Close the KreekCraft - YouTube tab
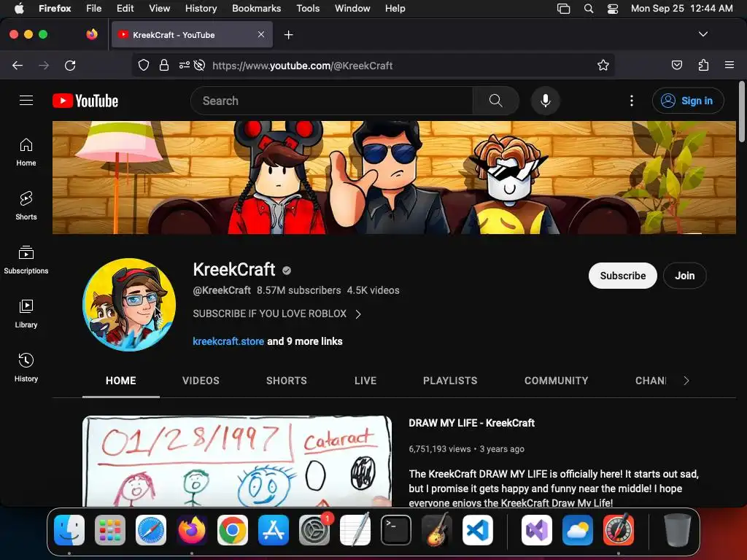 click(x=261, y=34)
